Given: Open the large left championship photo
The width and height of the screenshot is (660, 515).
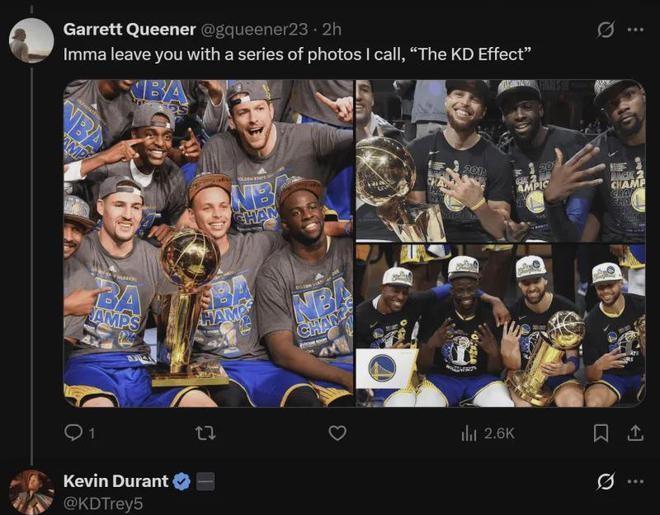Looking at the screenshot, I should coord(208,243).
